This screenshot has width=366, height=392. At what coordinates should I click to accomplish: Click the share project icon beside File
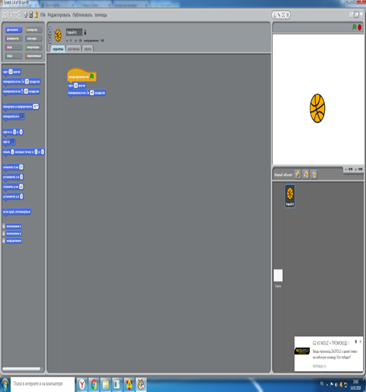[36, 15]
